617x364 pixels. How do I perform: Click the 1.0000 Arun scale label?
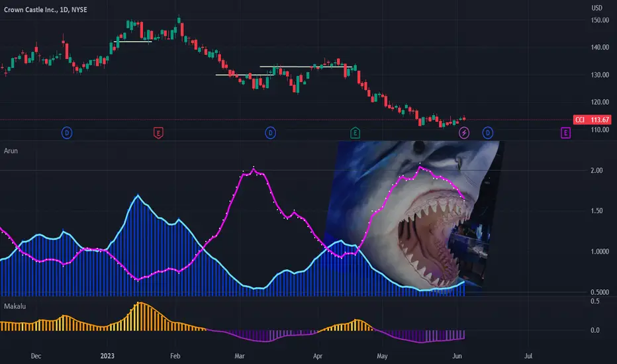pos(600,251)
